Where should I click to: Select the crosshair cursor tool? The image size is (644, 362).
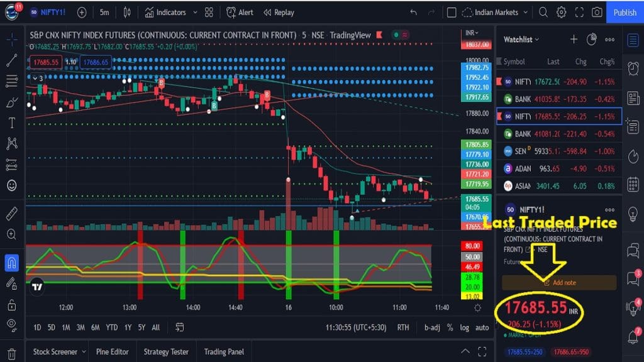(12, 40)
